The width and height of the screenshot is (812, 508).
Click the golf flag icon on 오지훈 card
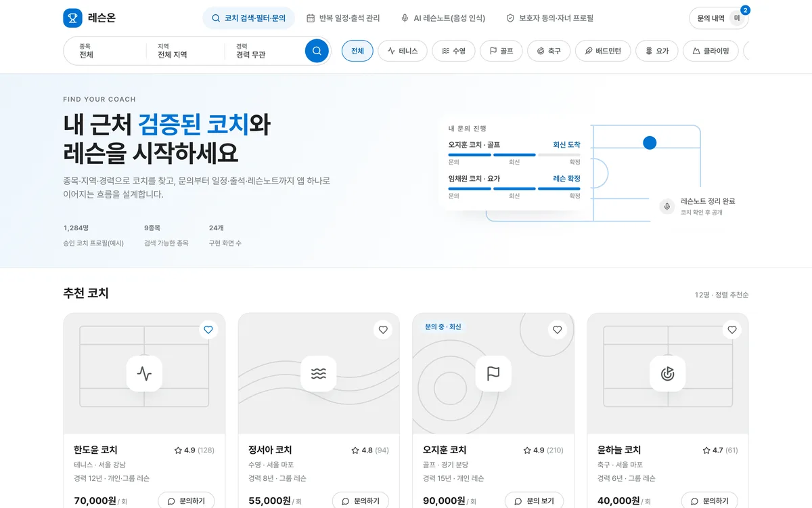[493, 373]
